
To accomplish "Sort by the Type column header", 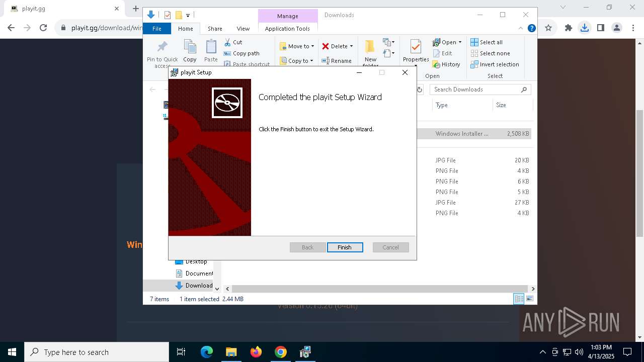I will pos(462,105).
